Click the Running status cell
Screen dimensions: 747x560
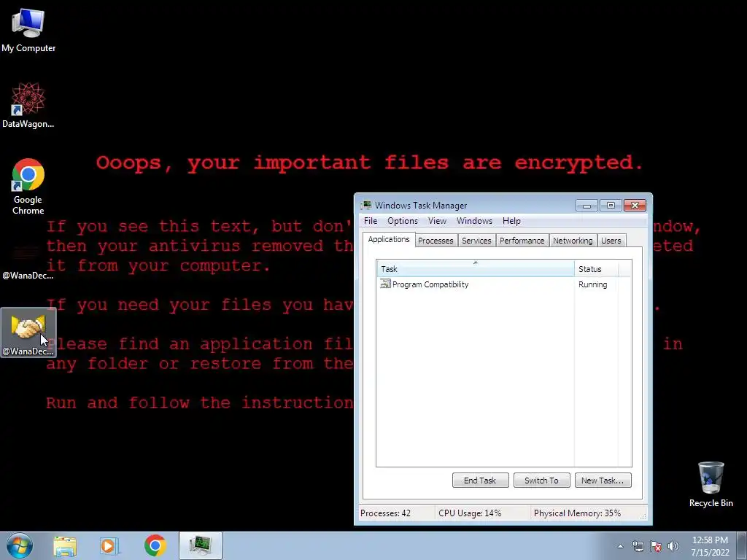tap(592, 284)
